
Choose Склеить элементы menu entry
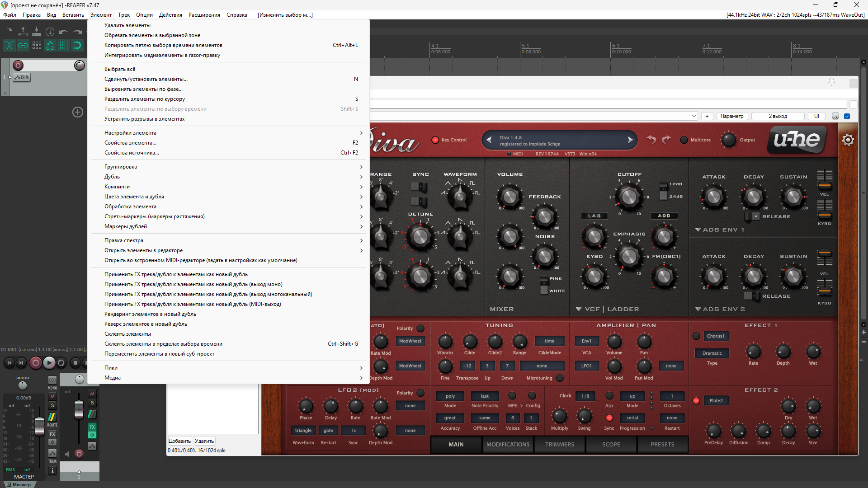128,334
